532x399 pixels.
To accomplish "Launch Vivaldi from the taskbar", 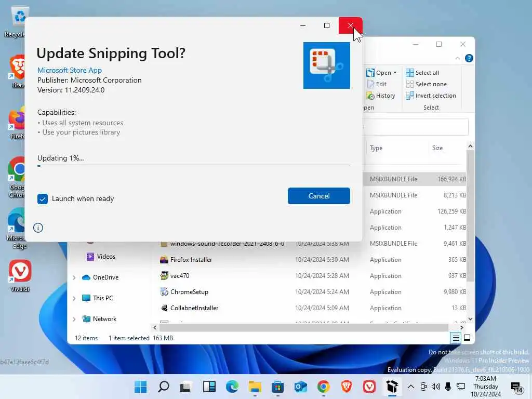I will click(369, 387).
